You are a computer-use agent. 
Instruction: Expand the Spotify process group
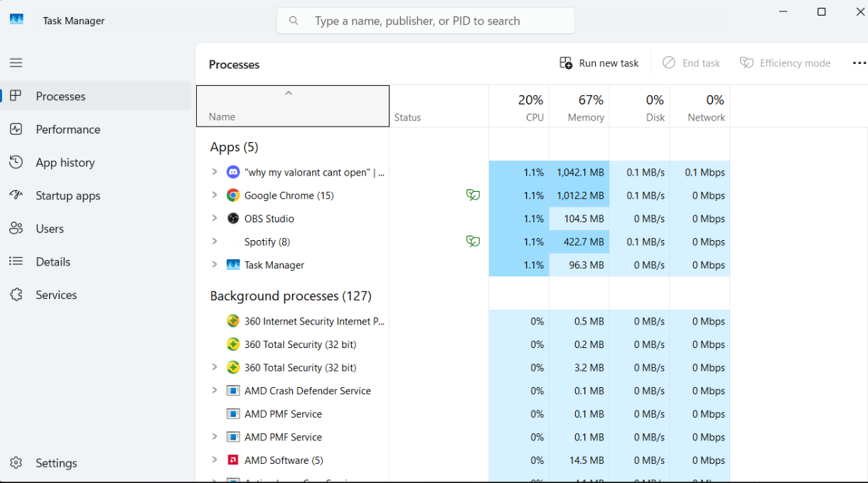pyautogui.click(x=214, y=241)
